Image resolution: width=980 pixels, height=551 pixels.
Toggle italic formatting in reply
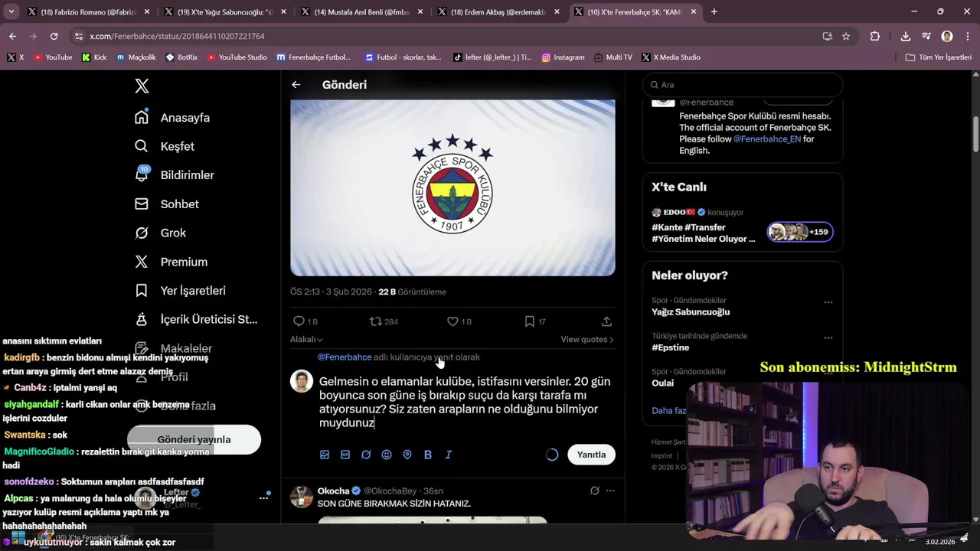tap(449, 455)
